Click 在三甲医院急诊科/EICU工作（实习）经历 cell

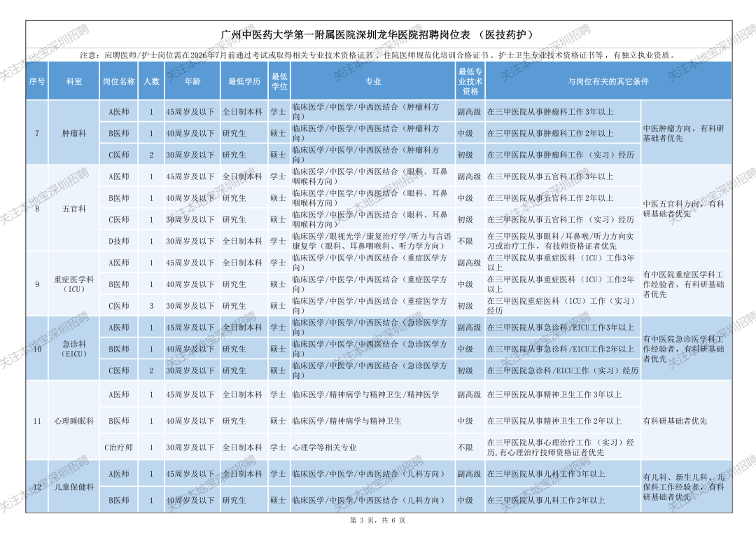pos(563,370)
